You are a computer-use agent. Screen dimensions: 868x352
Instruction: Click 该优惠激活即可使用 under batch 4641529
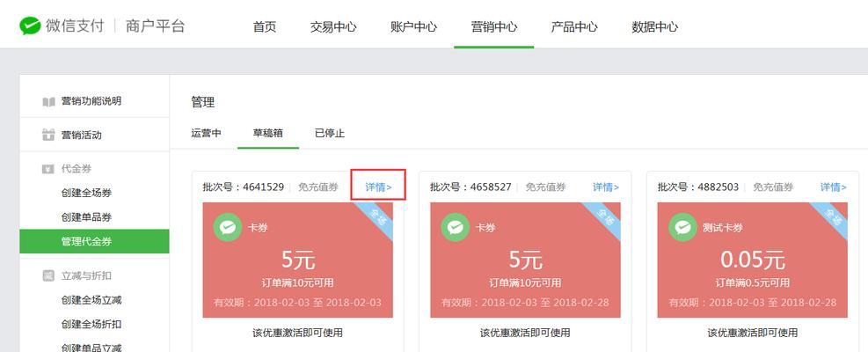coord(298,333)
